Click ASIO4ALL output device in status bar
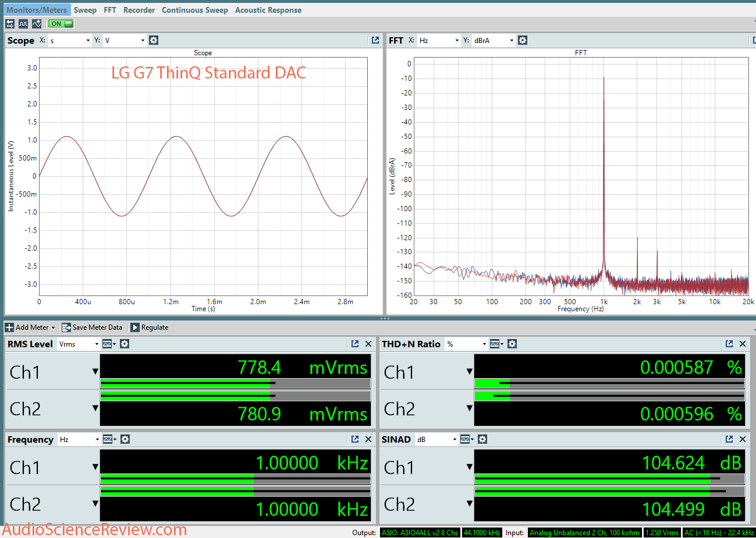This screenshot has height=538, width=756. pyautogui.click(x=420, y=532)
